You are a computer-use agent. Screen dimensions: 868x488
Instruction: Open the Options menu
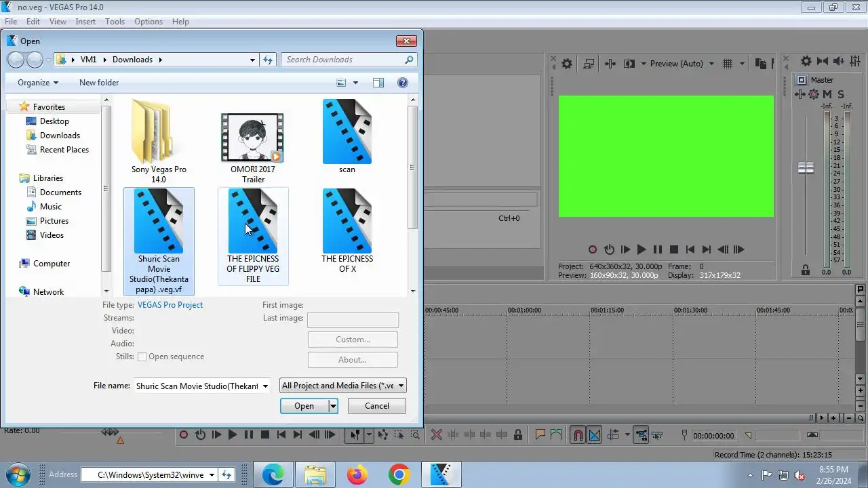[x=148, y=22]
